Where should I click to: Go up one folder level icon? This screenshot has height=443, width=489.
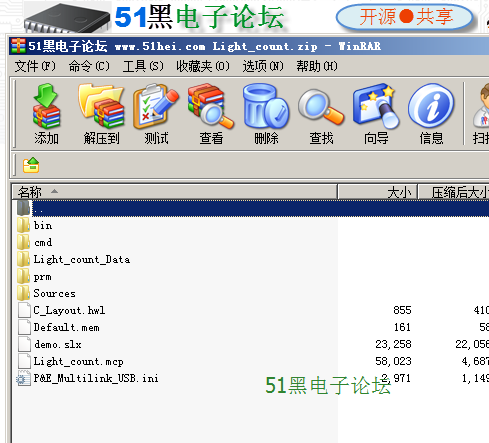tap(31, 165)
